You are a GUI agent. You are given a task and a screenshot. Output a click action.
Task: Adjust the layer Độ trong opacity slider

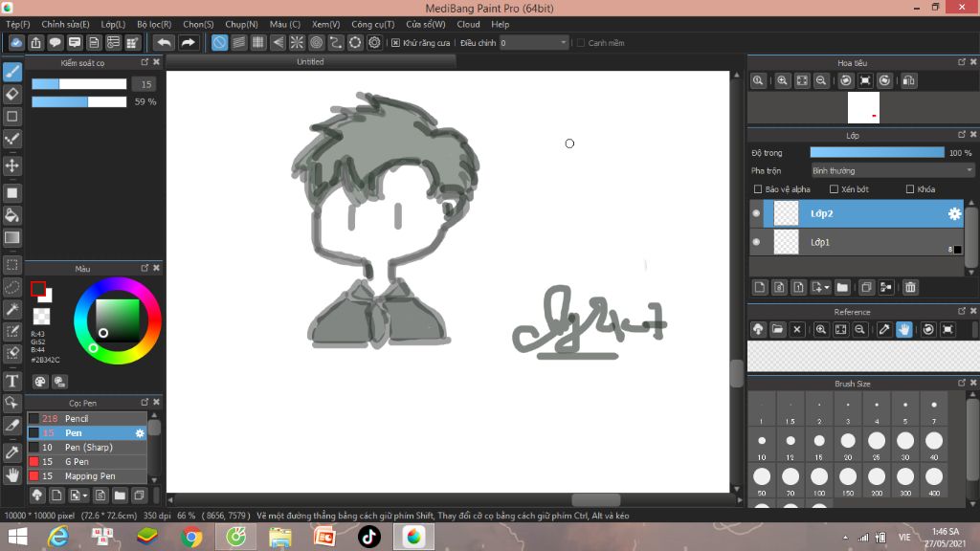click(877, 152)
